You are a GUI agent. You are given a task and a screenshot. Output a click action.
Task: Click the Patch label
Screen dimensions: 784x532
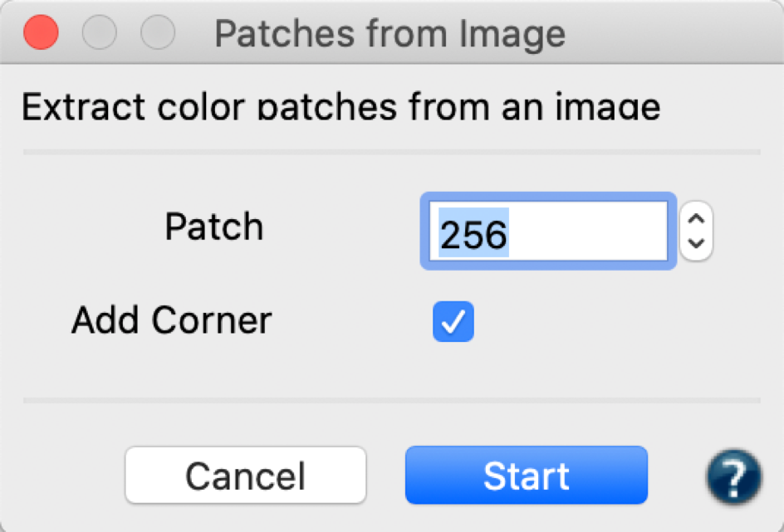click(x=214, y=227)
